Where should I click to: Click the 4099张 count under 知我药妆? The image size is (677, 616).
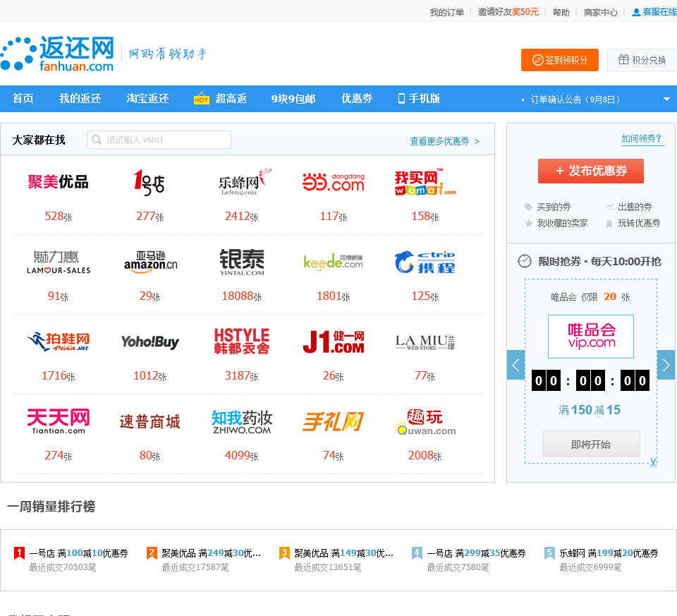tap(242, 455)
